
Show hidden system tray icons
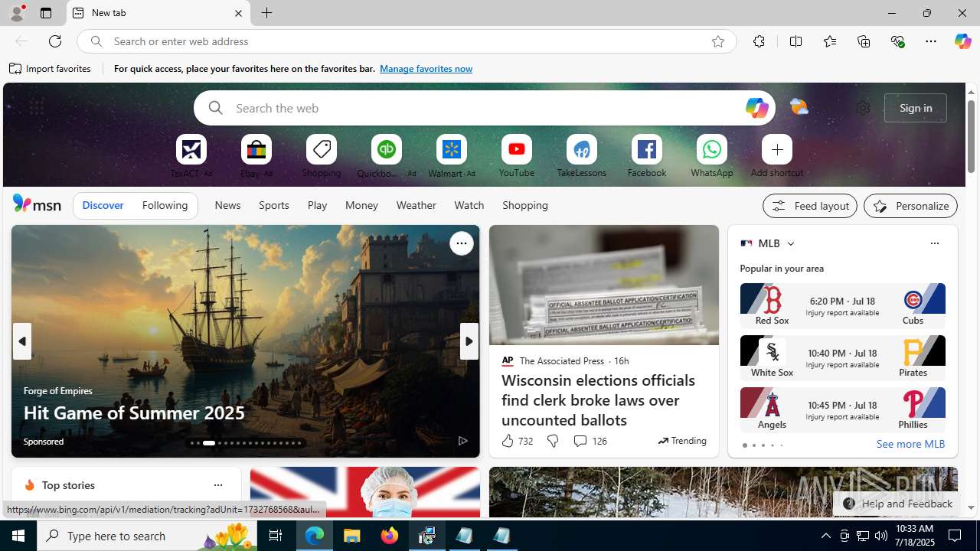point(825,536)
